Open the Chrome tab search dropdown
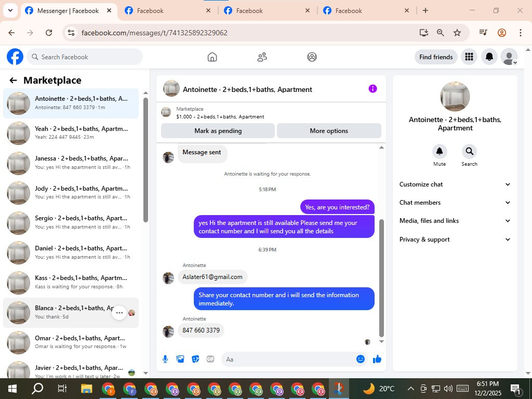This screenshot has width=532, height=399. click(x=10, y=10)
